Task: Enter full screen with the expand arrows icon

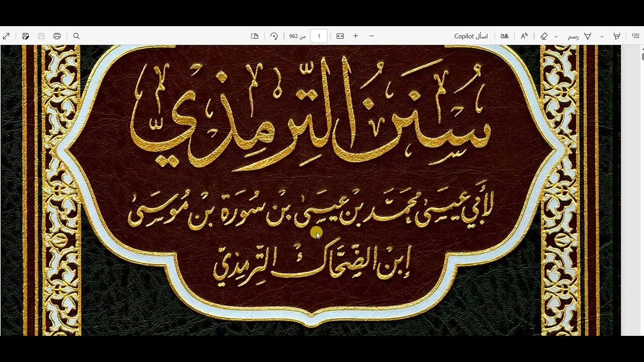Action: coord(7,36)
